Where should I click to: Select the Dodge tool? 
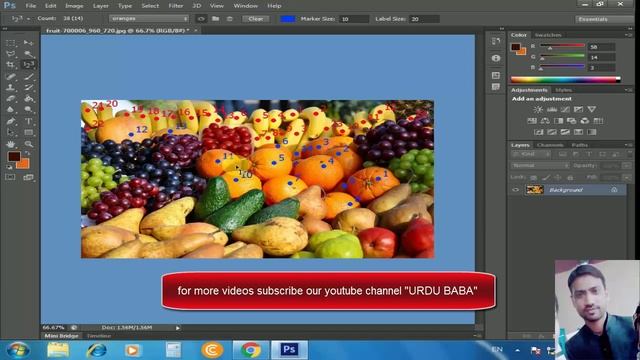28,109
